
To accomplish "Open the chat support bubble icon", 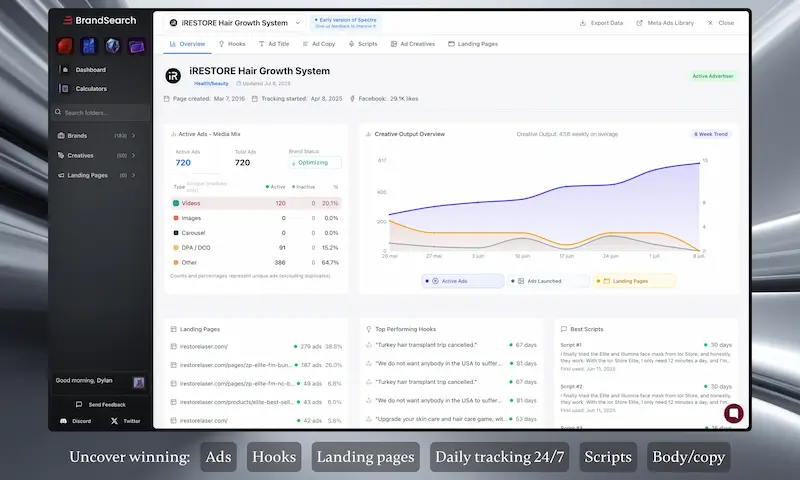I will pos(733,414).
